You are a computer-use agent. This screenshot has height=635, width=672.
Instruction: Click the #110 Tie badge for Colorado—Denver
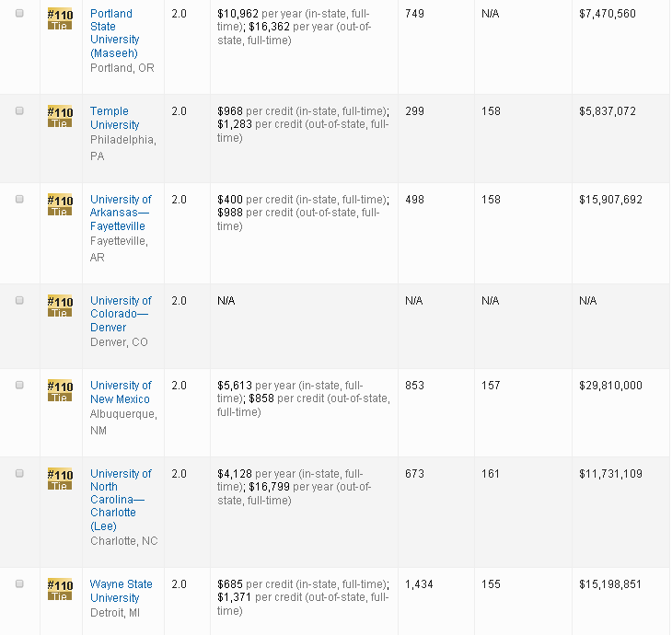(x=60, y=306)
